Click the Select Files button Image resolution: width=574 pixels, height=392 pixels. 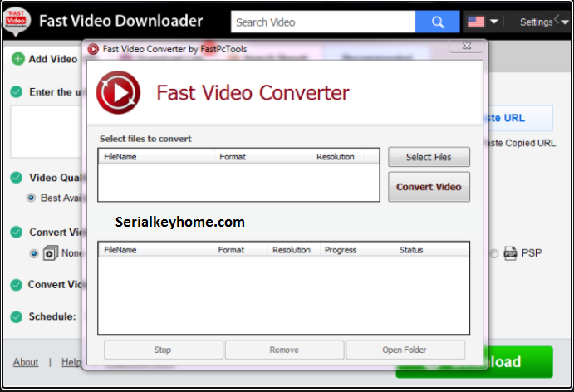pyautogui.click(x=429, y=157)
